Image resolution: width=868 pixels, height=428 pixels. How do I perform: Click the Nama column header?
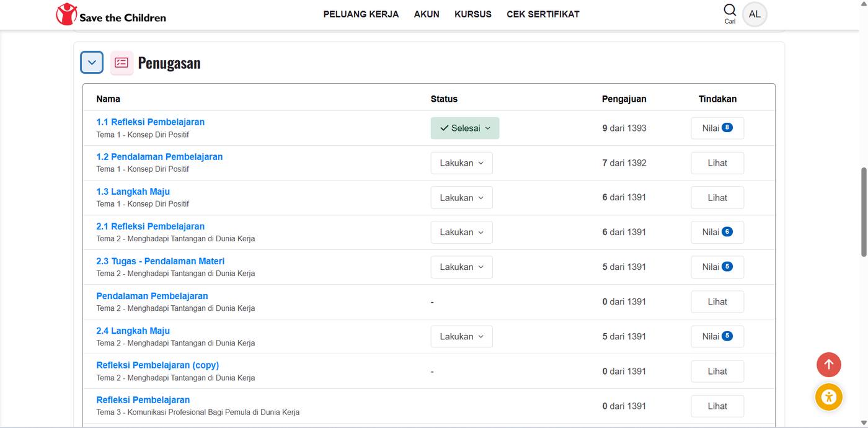tap(108, 99)
